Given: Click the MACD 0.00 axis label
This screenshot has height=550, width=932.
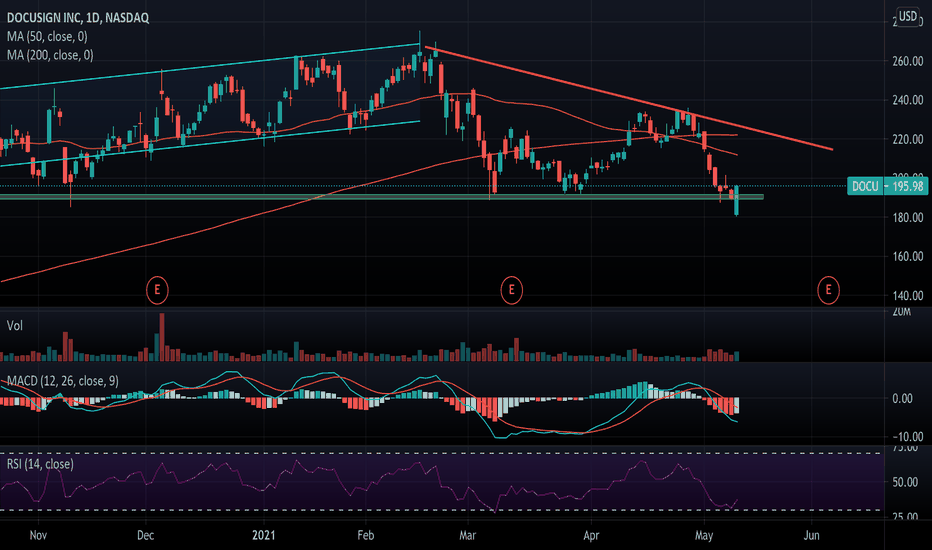Looking at the screenshot, I should pyautogui.click(x=902, y=398).
